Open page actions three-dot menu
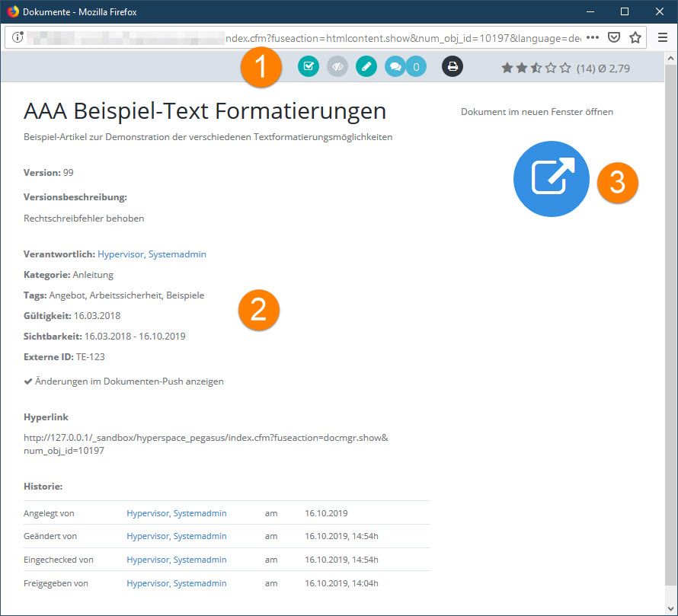Viewport: 678px width, 616px height. tap(593, 37)
